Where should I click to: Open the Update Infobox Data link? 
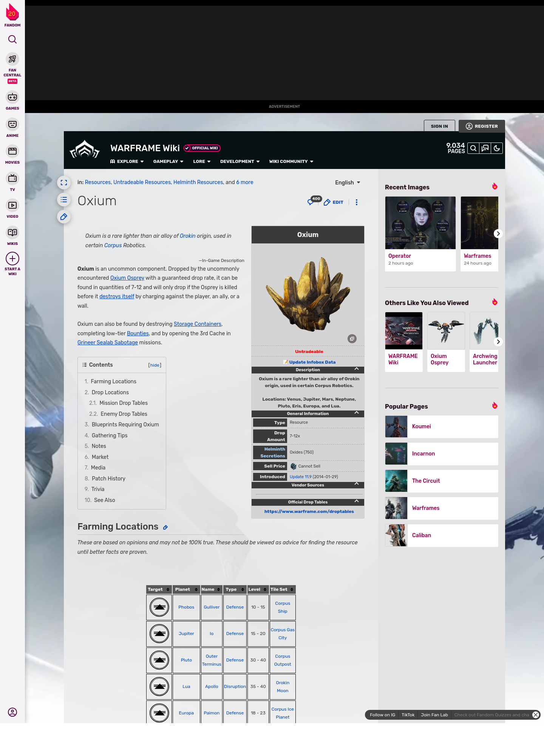pyautogui.click(x=312, y=362)
